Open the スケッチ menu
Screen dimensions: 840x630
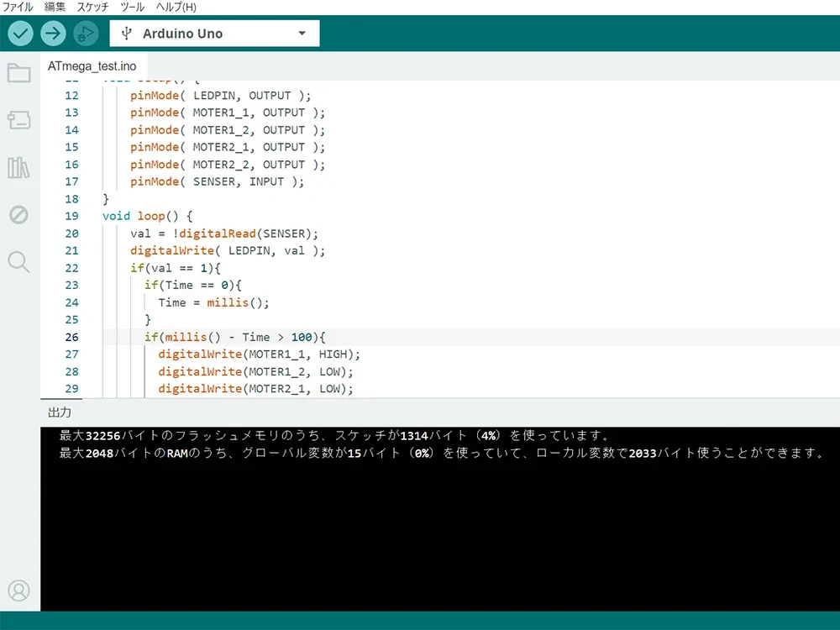tap(92, 7)
